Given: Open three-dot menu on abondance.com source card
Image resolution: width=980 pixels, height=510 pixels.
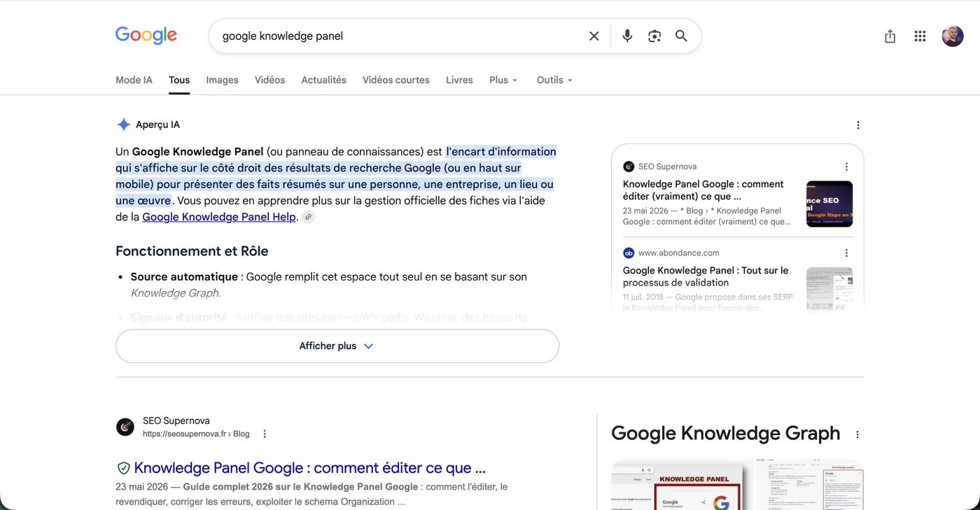Looking at the screenshot, I should click(x=846, y=253).
